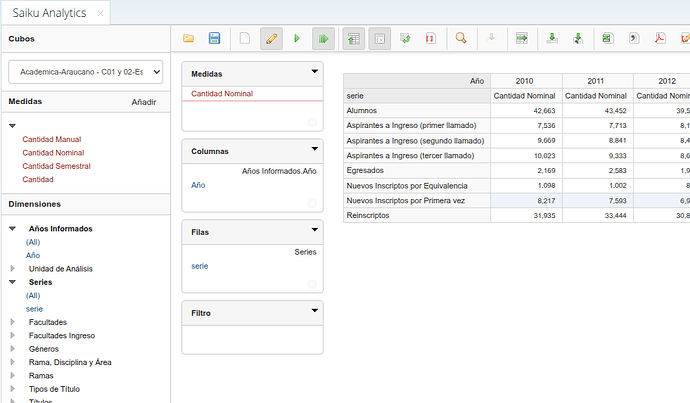Collapse the measures list triangle
This screenshot has width=690, height=403.
click(12, 126)
